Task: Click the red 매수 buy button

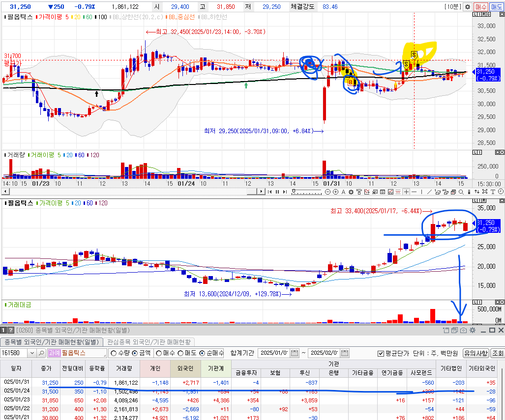Action: coord(481,7)
